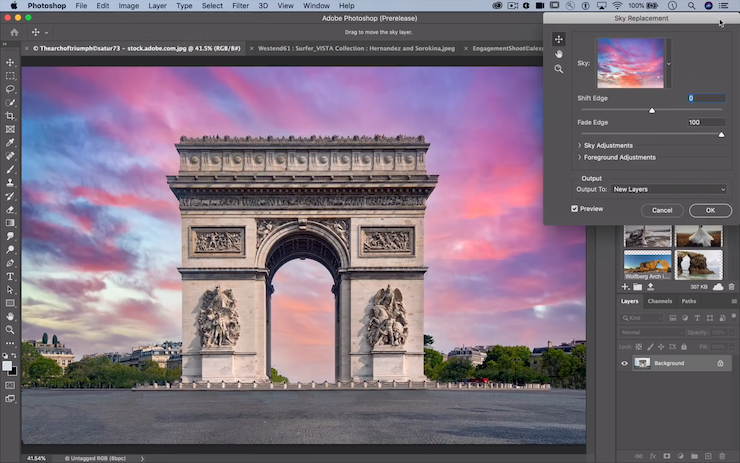This screenshot has width=740, height=463.
Task: Select the Zoom tool in Sky Replacement
Action: 559,69
